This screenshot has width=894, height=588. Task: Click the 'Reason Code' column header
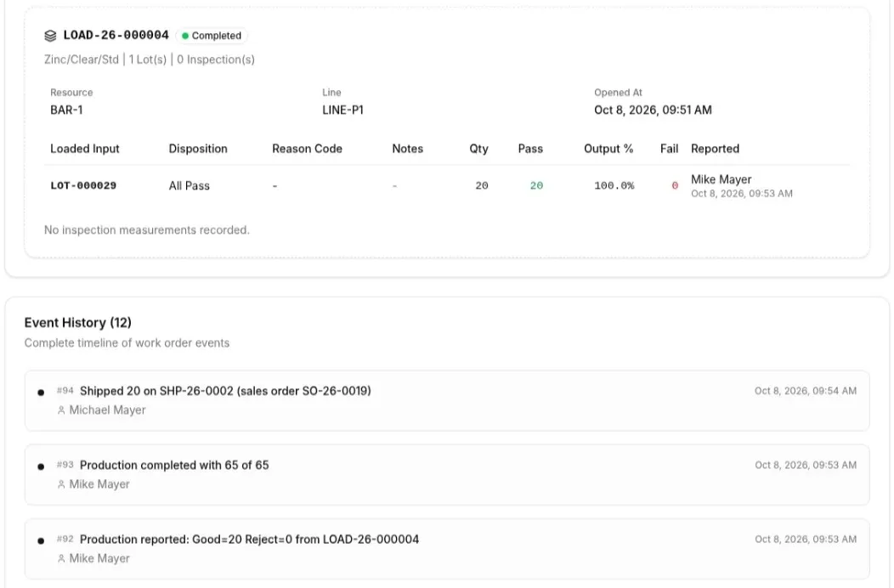(307, 149)
